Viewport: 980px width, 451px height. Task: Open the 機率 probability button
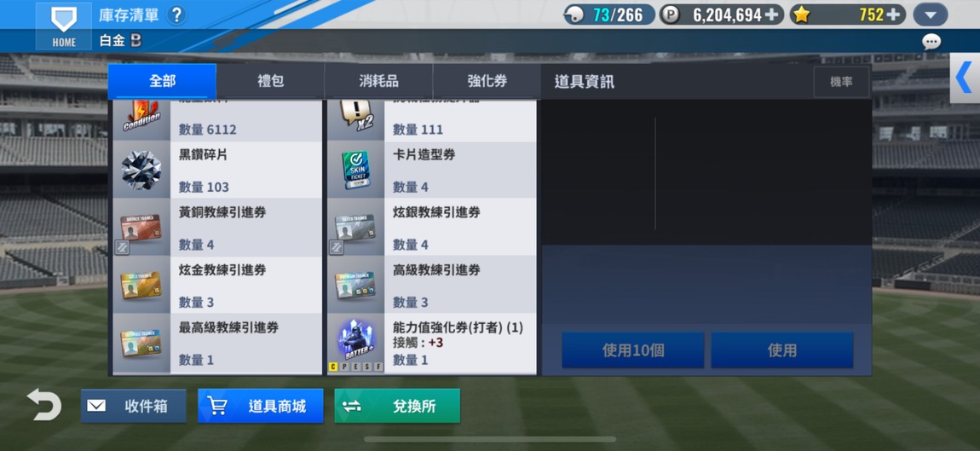tap(841, 82)
